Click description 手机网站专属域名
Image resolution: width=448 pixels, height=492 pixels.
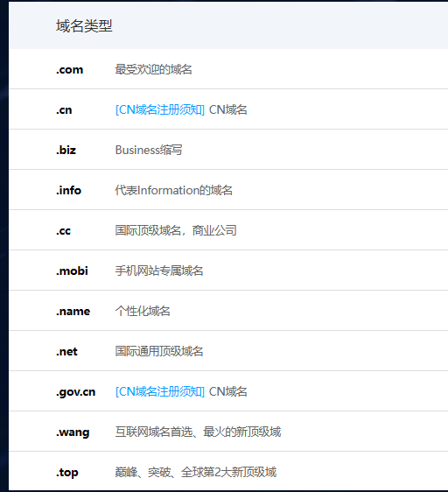point(159,271)
